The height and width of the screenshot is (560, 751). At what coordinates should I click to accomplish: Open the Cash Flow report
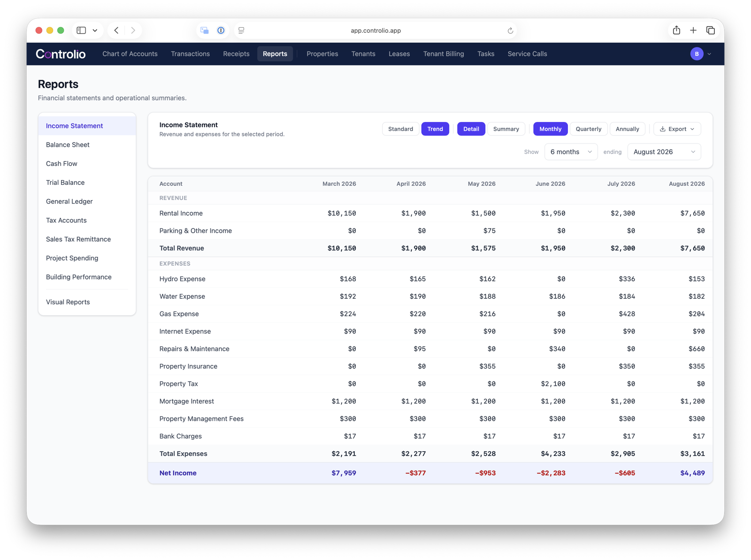[x=87, y=164]
